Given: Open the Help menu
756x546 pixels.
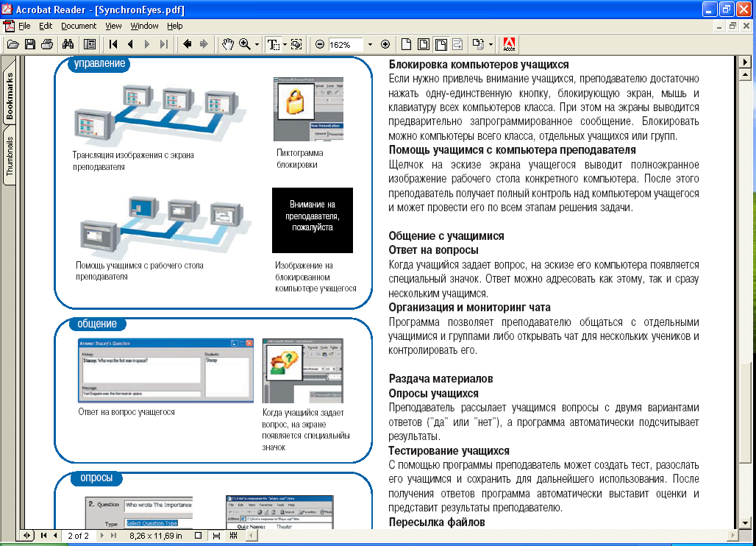Looking at the screenshot, I should [174, 26].
